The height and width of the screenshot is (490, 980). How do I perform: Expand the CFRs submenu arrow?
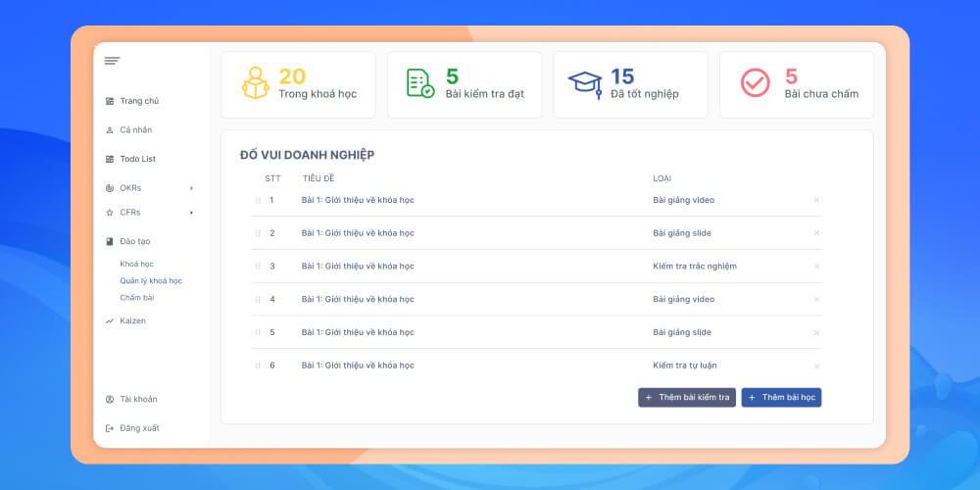191,213
